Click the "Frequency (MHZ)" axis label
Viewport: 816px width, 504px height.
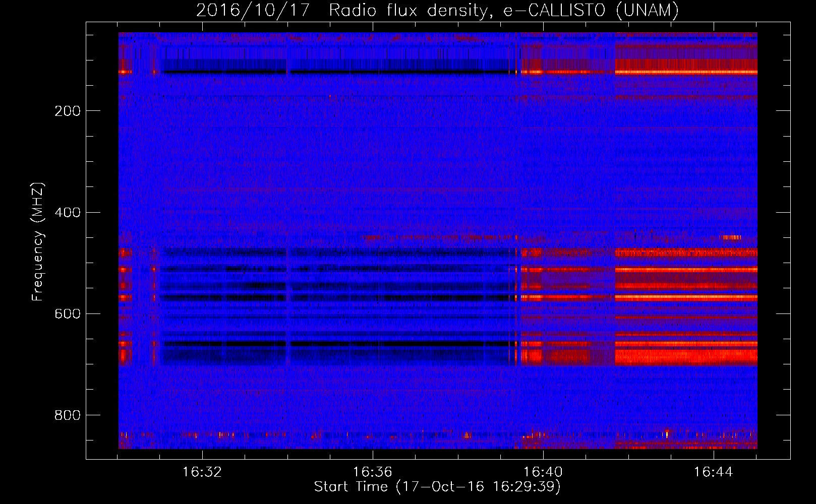[38, 242]
